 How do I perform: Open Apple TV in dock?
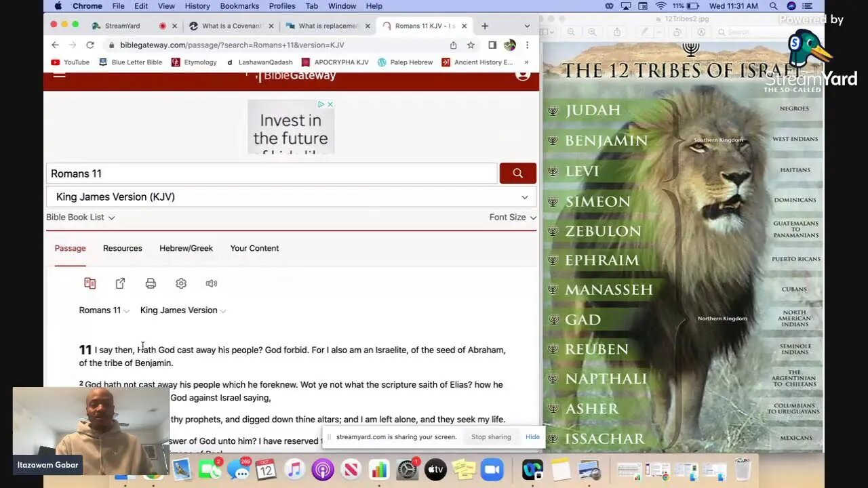[435, 469]
